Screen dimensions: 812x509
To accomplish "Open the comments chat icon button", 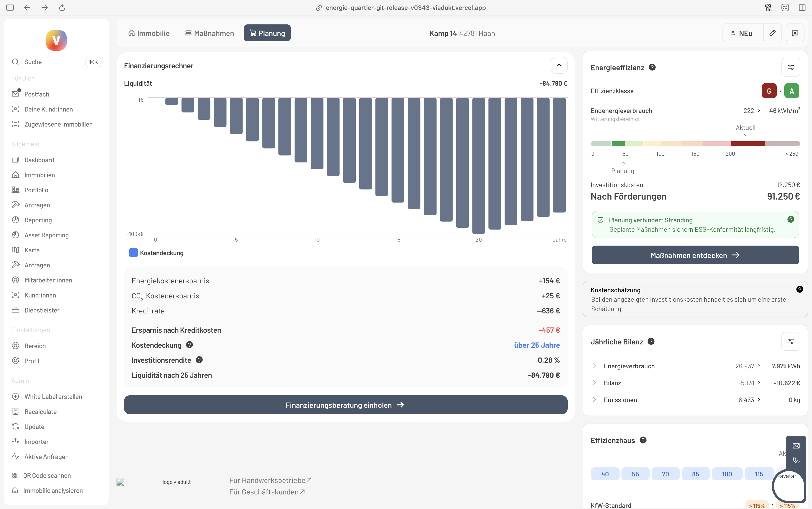I will pos(795,33).
